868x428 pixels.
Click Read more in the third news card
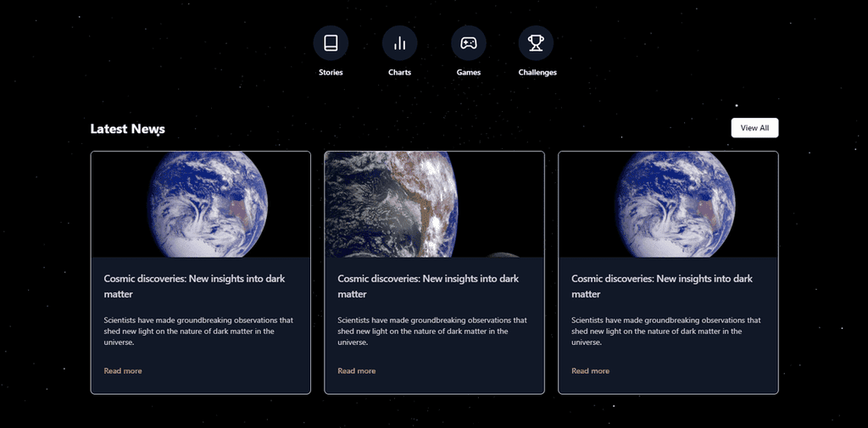tap(590, 371)
